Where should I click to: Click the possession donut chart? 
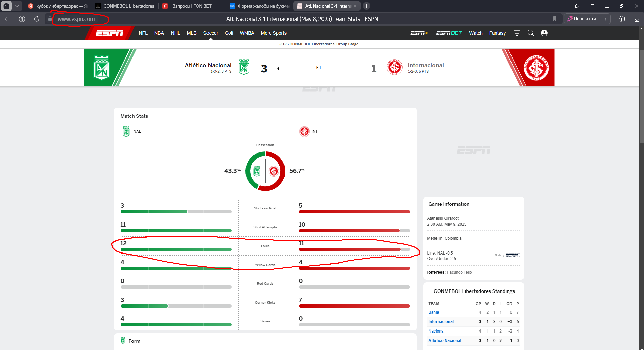(x=265, y=171)
